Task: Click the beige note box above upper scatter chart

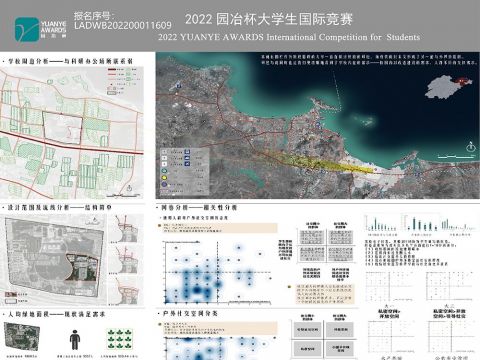Action: (x=218, y=228)
